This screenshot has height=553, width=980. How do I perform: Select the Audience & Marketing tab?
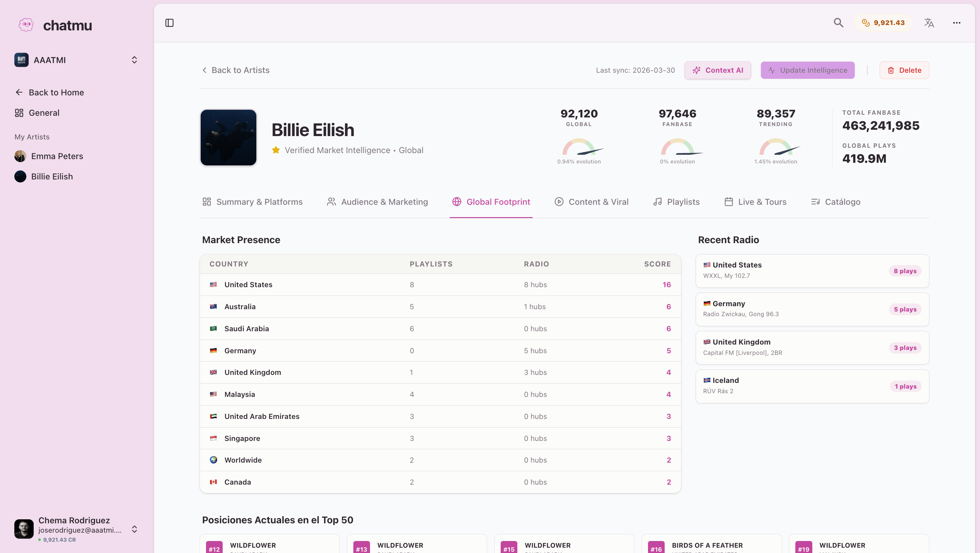pyautogui.click(x=377, y=202)
